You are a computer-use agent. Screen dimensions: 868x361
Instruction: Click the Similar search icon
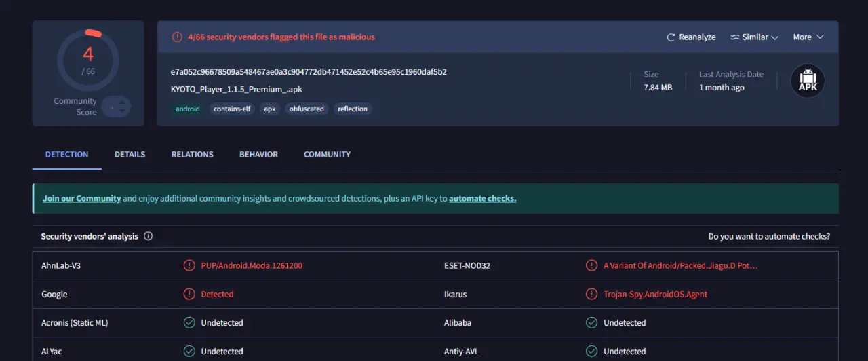[734, 37]
